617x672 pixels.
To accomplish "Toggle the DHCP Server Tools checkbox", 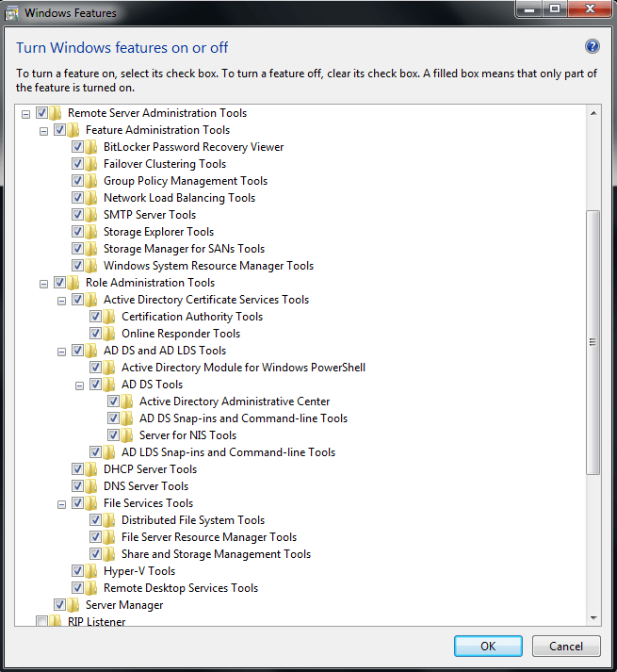I will [x=77, y=468].
